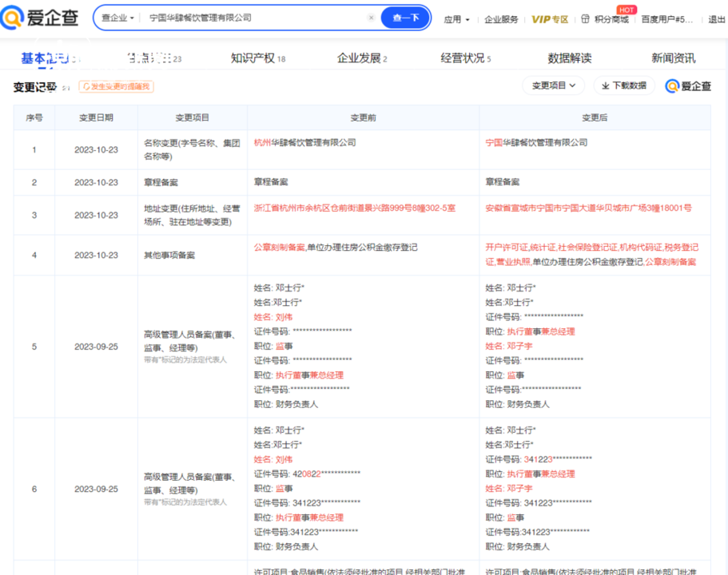Click the old address 浙江省杭州市余杭区仓前街道
The width and height of the screenshot is (728, 575).
click(354, 208)
